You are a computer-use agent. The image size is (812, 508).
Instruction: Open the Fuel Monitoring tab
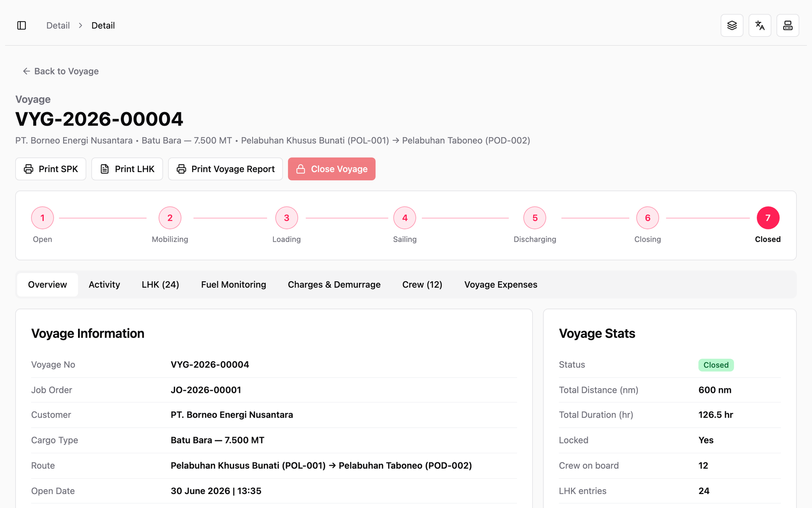(x=234, y=284)
